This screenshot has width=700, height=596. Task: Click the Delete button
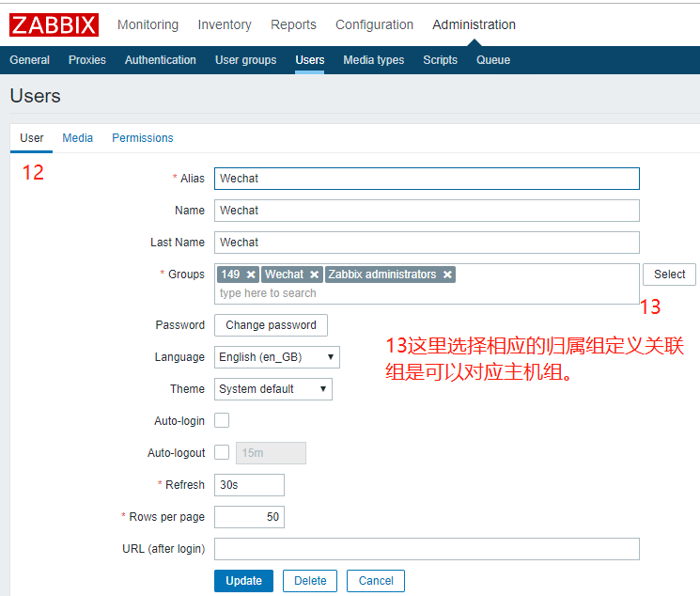[310, 581]
